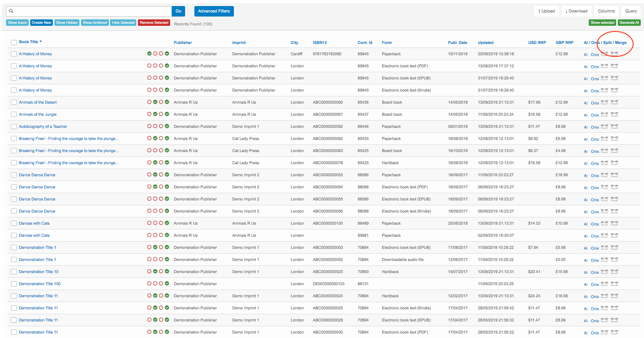Tick the select-all checkbox beside Book Title
The height and width of the screenshot is (338, 644).
(14, 42)
